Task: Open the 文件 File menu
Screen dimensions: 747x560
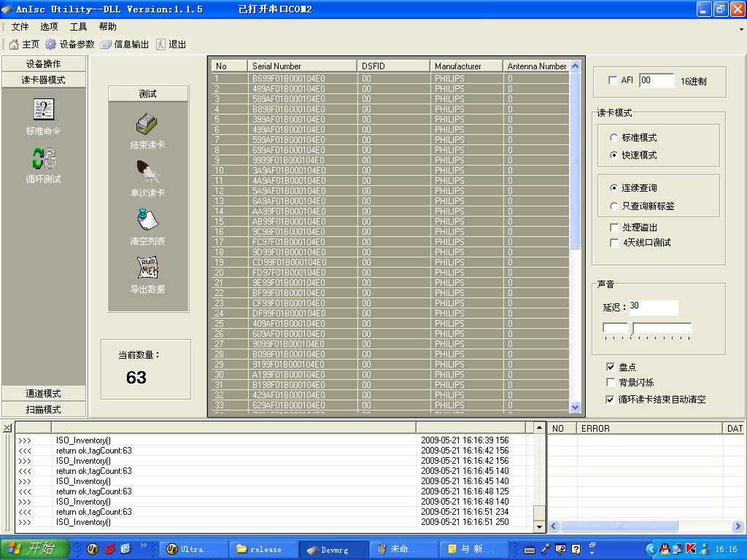Action: coord(20,27)
